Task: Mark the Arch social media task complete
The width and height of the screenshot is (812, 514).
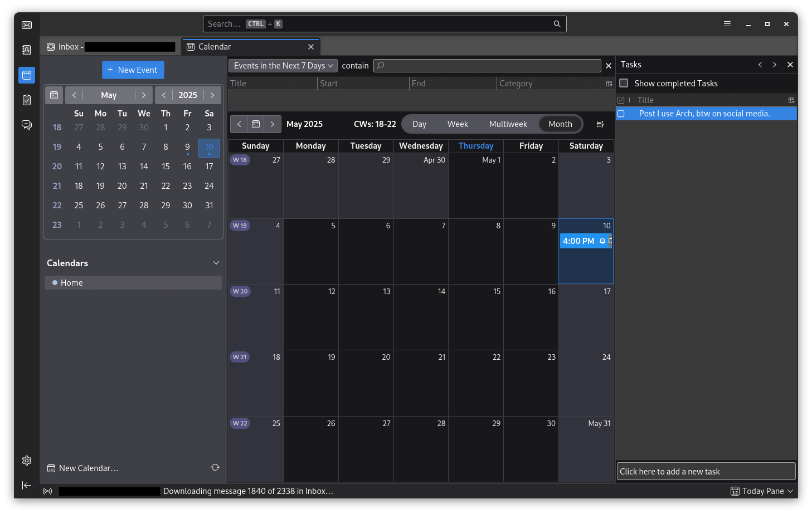Action: tap(621, 114)
